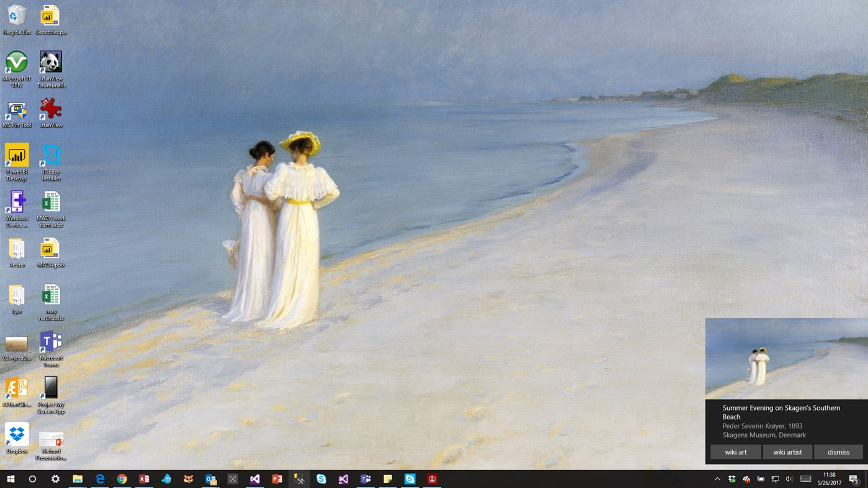Open the Start menu
This screenshot has height=488, width=868.
(x=9, y=479)
